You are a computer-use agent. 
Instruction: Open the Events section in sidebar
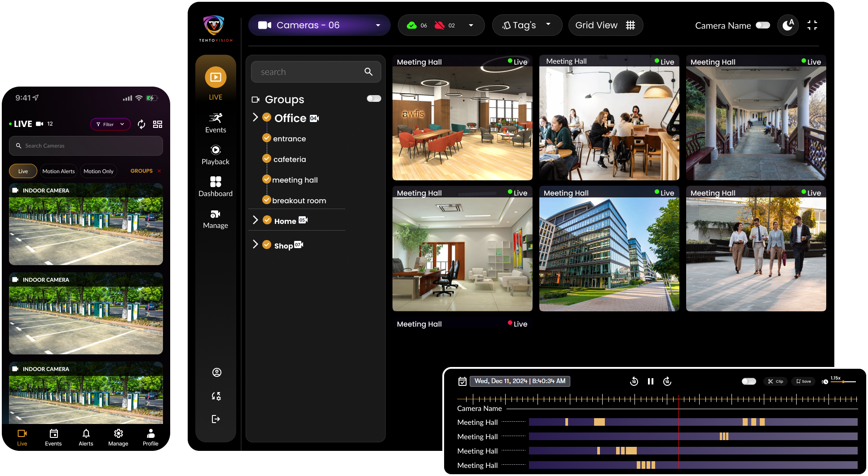pyautogui.click(x=216, y=123)
